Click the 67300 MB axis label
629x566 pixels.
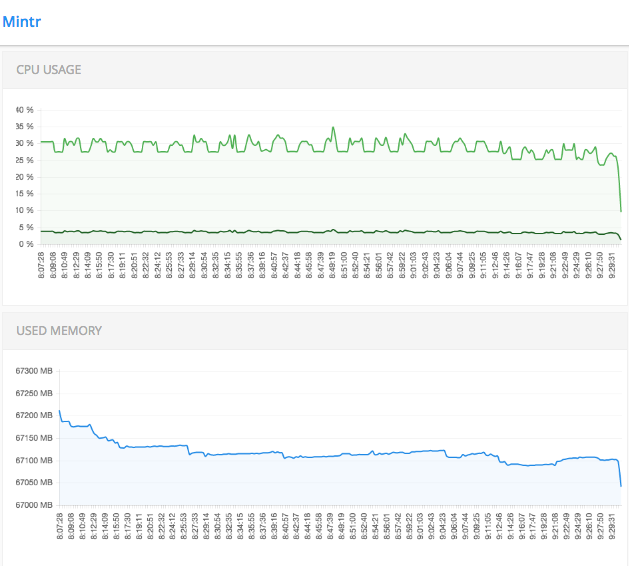click(33, 371)
